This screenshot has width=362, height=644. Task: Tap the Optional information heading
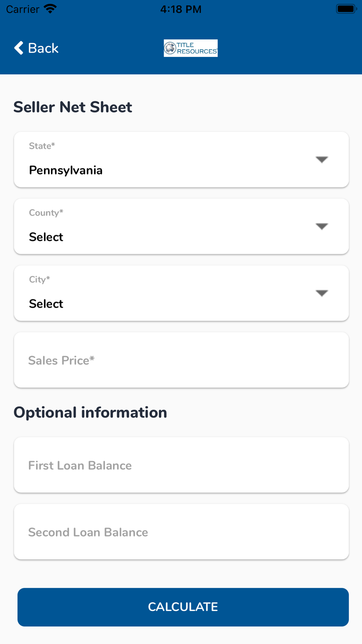point(90,413)
